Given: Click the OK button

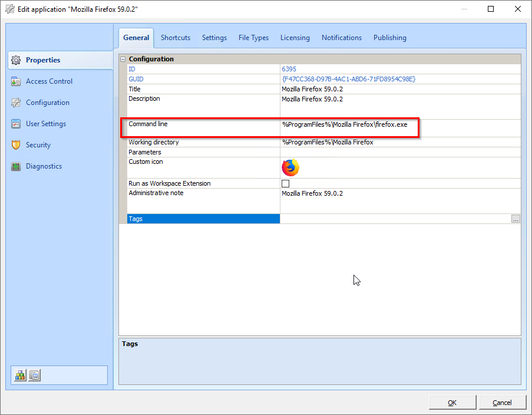Looking at the screenshot, I should click(452, 403).
